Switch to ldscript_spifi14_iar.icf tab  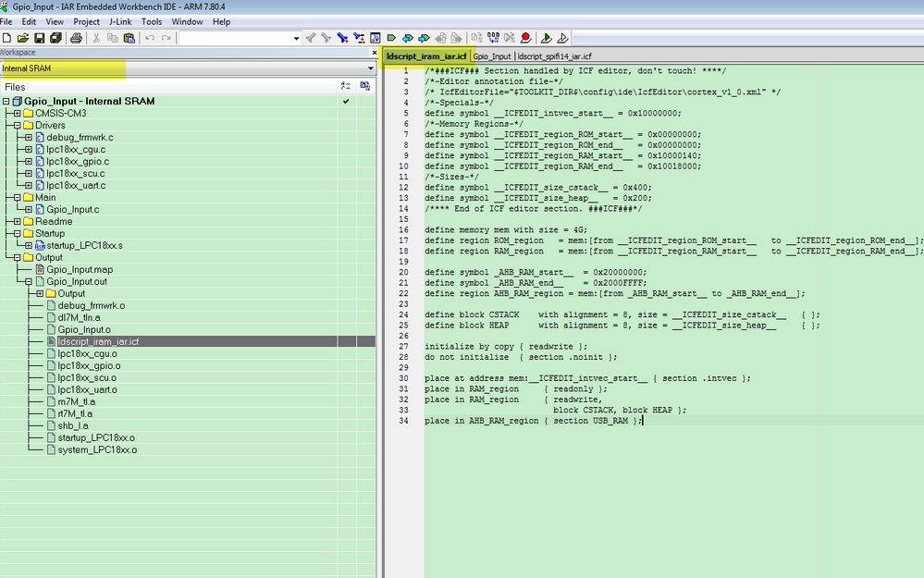[555, 56]
